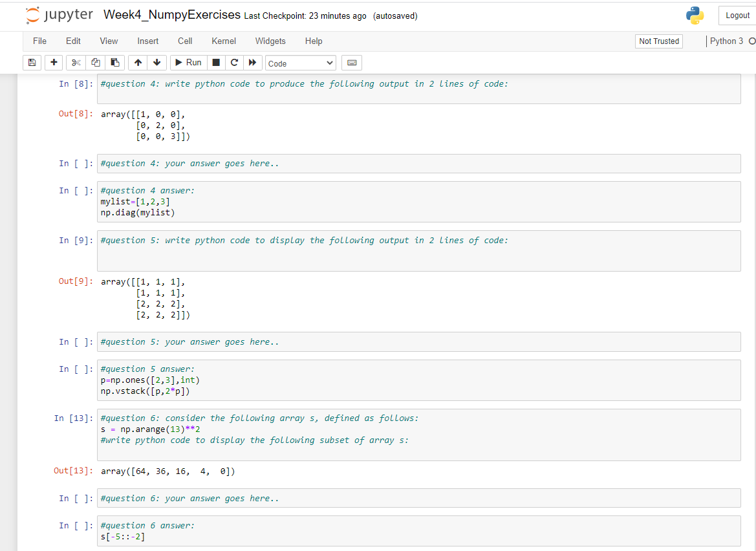Select the question 6 answer cell s[-5::-2]

point(418,531)
